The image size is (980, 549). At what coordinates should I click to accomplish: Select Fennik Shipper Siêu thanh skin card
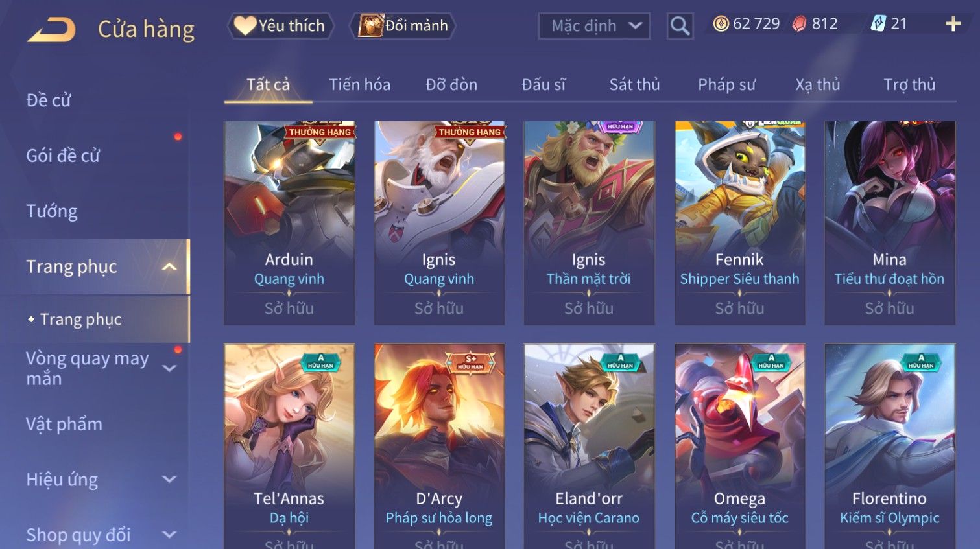[x=739, y=223]
